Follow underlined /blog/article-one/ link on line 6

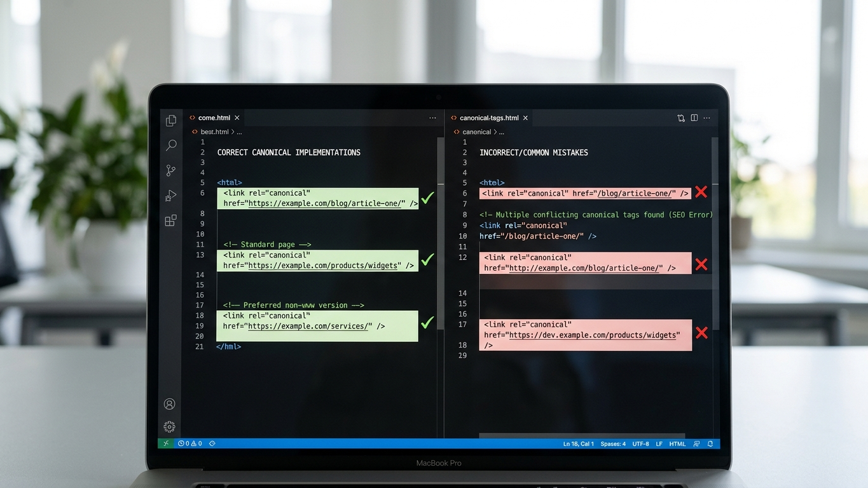pos(634,193)
